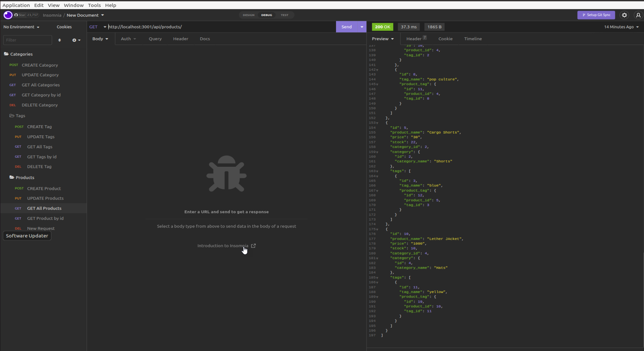Click the request URL input field

pyautogui.click(x=210, y=27)
